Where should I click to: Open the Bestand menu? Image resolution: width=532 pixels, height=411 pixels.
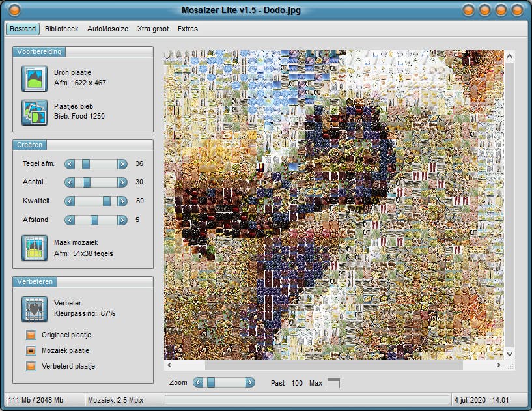(x=23, y=29)
